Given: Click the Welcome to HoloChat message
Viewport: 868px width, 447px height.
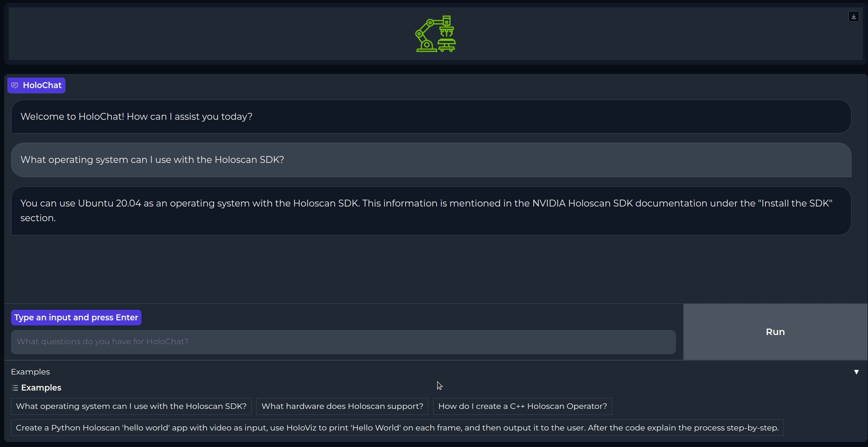Looking at the screenshot, I should point(431,117).
